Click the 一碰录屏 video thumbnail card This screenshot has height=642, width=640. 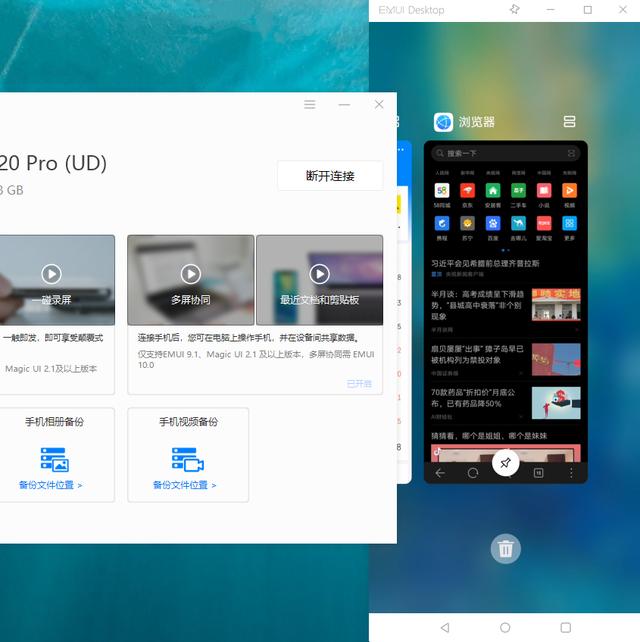(57, 280)
